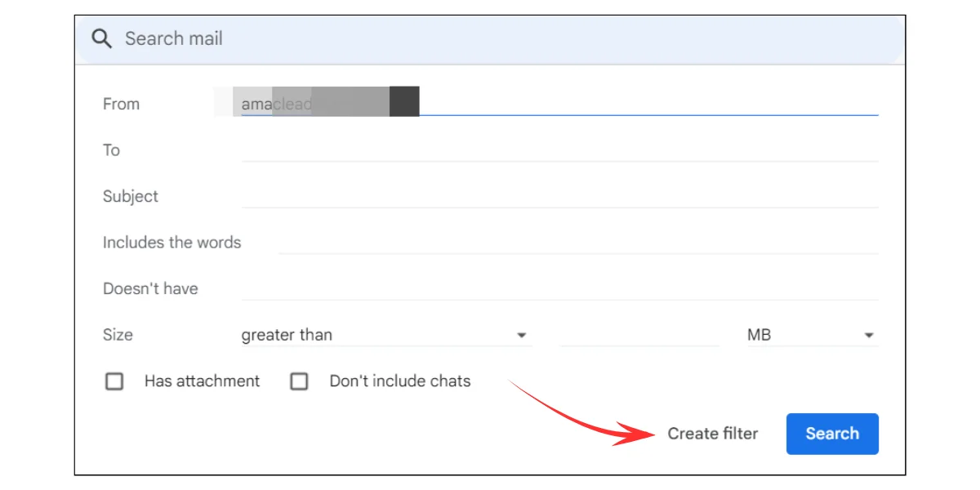The height and width of the screenshot is (490, 980).
Task: Enable the Don't include chats checkbox
Action: click(x=300, y=381)
